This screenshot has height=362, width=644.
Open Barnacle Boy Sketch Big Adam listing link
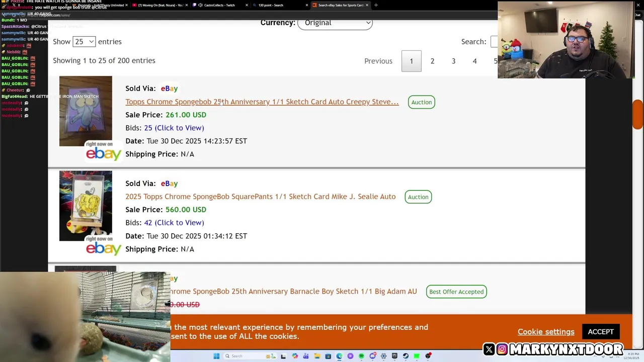point(294,292)
